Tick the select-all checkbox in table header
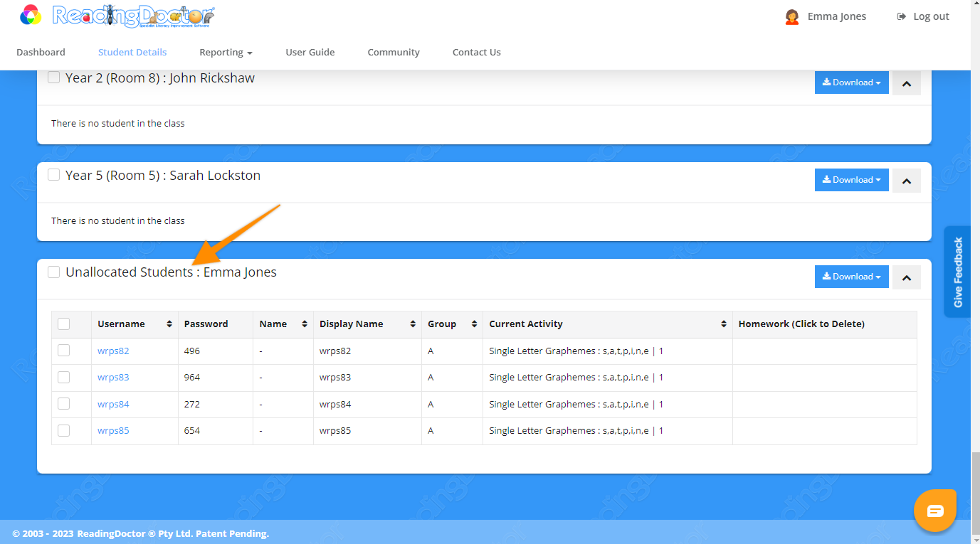980x544 pixels. 63,324
